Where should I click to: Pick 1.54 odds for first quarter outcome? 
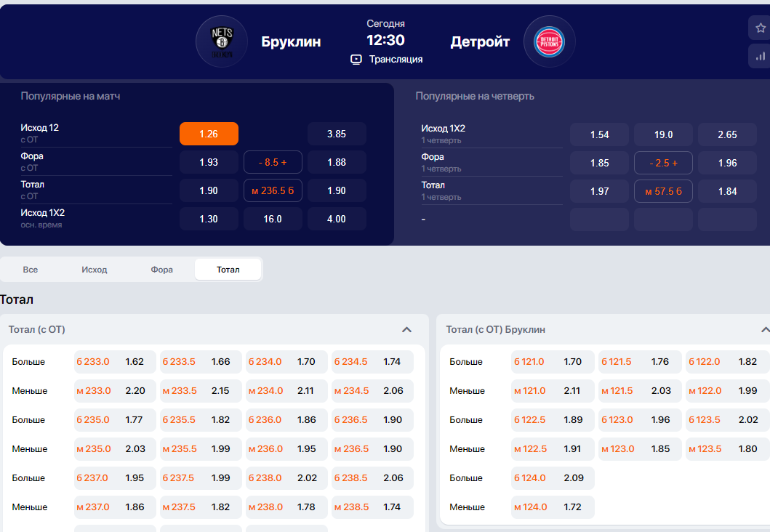pyautogui.click(x=600, y=134)
